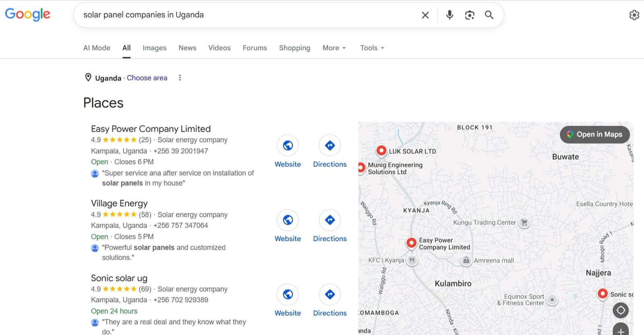Click the Places heading

103,103
